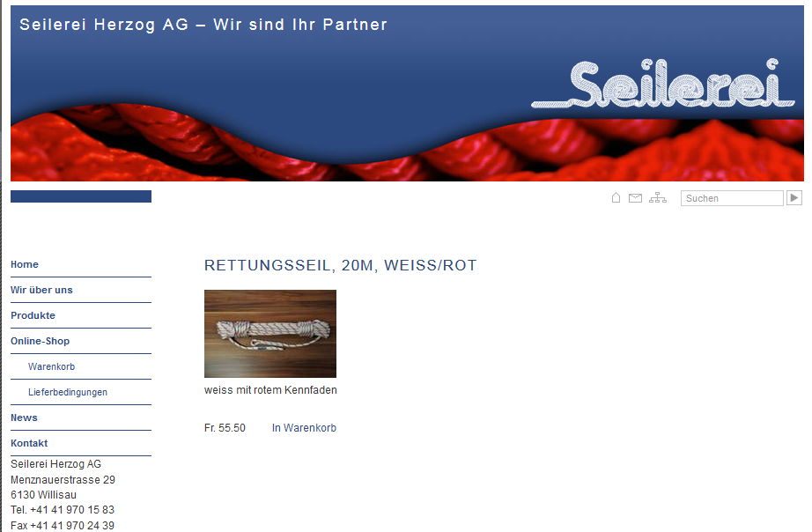
Task: Open the News menu item
Action: 24,417
